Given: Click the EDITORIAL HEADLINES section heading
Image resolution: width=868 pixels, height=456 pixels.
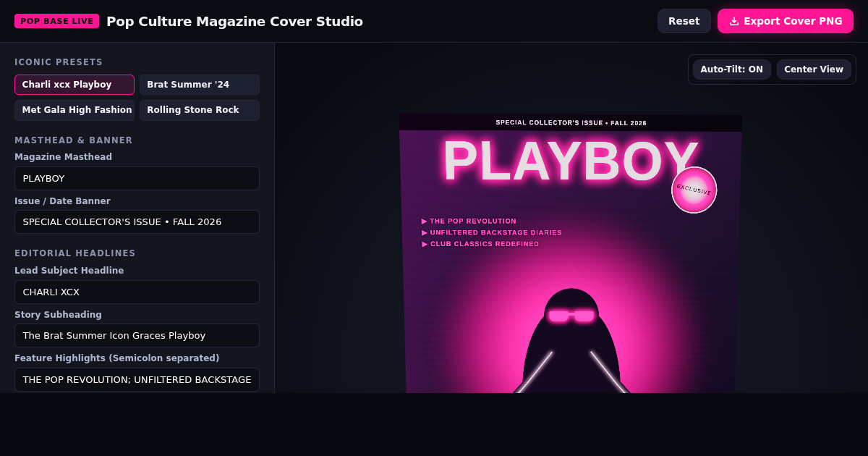Looking at the screenshot, I should 75,253.
